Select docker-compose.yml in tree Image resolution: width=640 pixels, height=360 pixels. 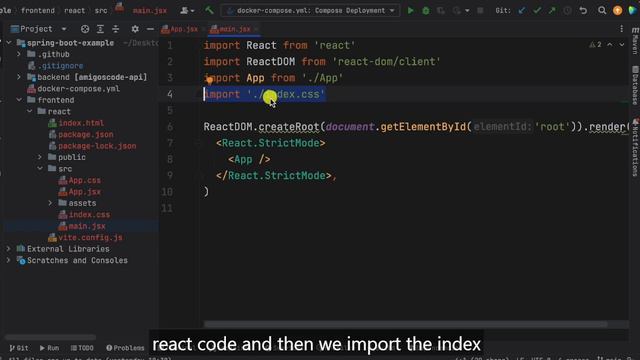78,89
